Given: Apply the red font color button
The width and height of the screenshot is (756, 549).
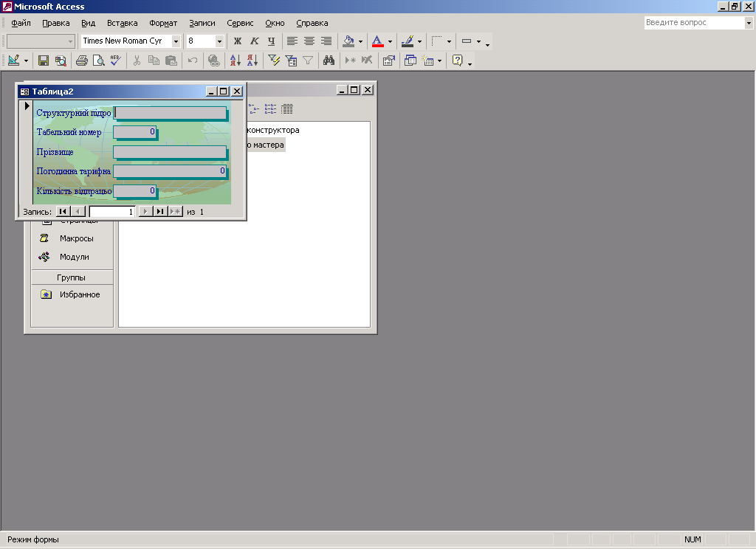Looking at the screenshot, I should (377, 41).
